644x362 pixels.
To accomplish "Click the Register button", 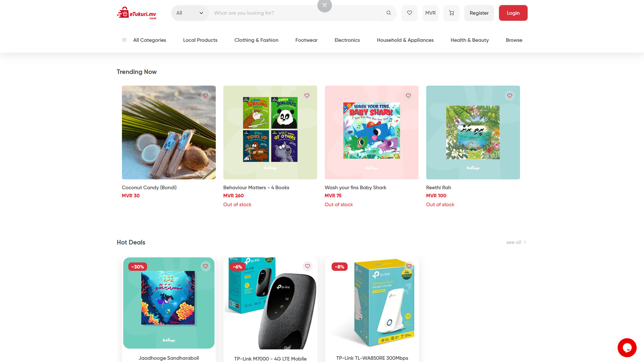I will [x=479, y=13].
